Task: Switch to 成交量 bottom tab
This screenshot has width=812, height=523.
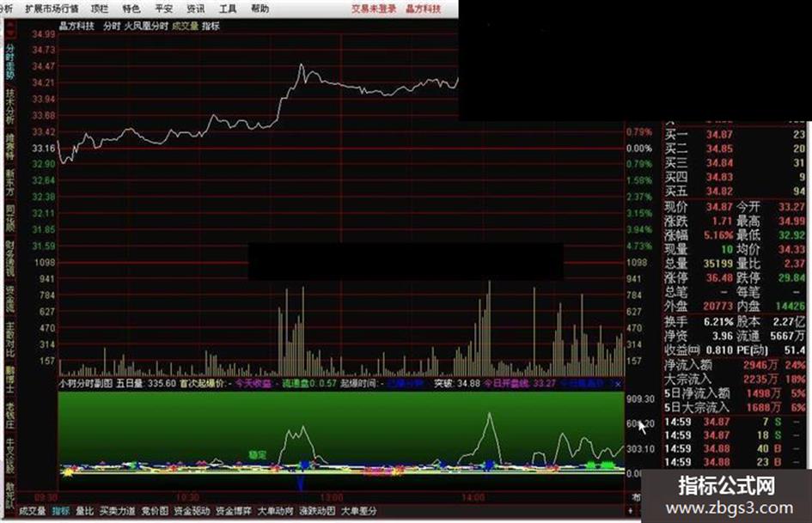Action: (32, 511)
